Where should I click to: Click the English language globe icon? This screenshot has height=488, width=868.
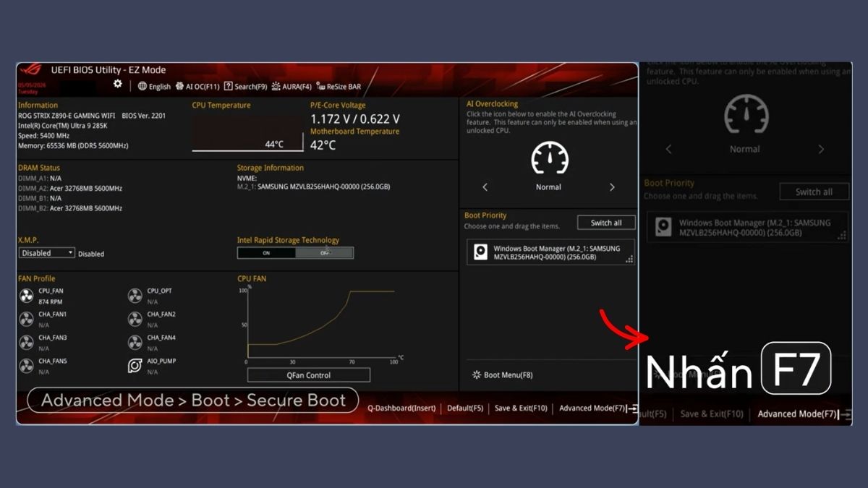click(x=142, y=86)
